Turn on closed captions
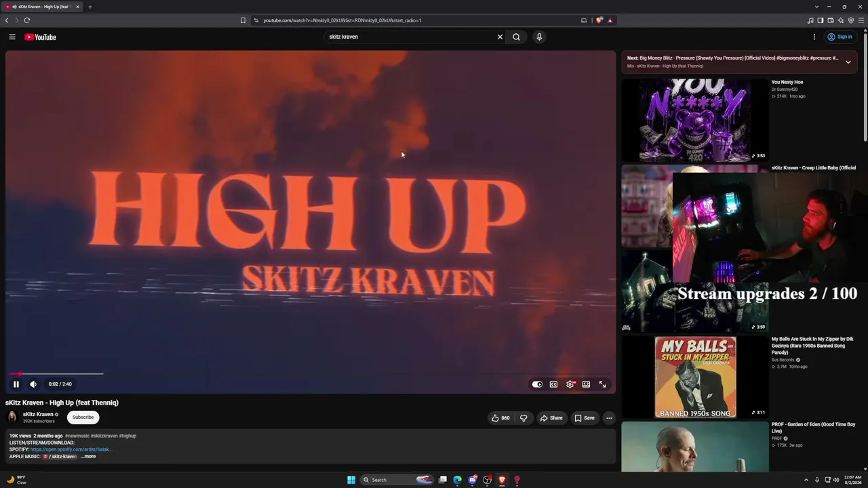The height and width of the screenshot is (488, 868). coord(553,384)
